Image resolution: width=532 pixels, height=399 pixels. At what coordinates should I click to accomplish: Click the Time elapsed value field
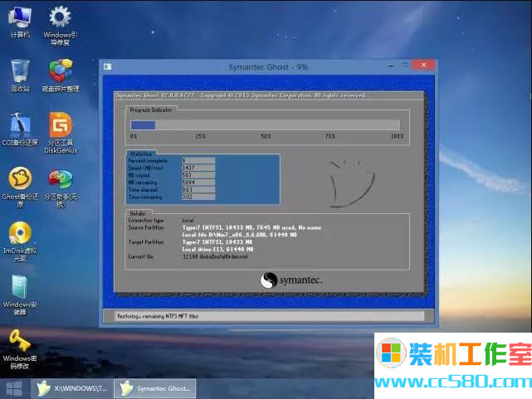coord(198,189)
